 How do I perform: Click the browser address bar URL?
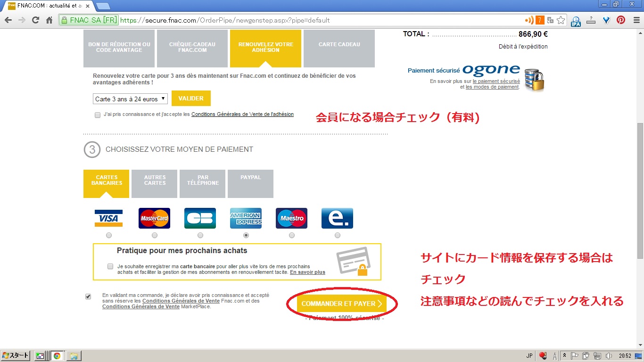225,20
